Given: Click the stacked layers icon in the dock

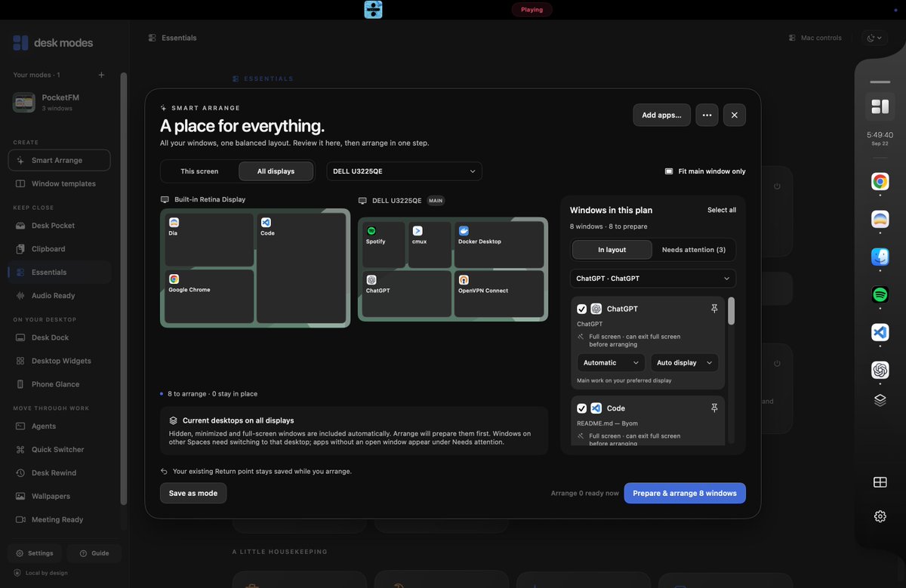Looking at the screenshot, I should [x=880, y=401].
